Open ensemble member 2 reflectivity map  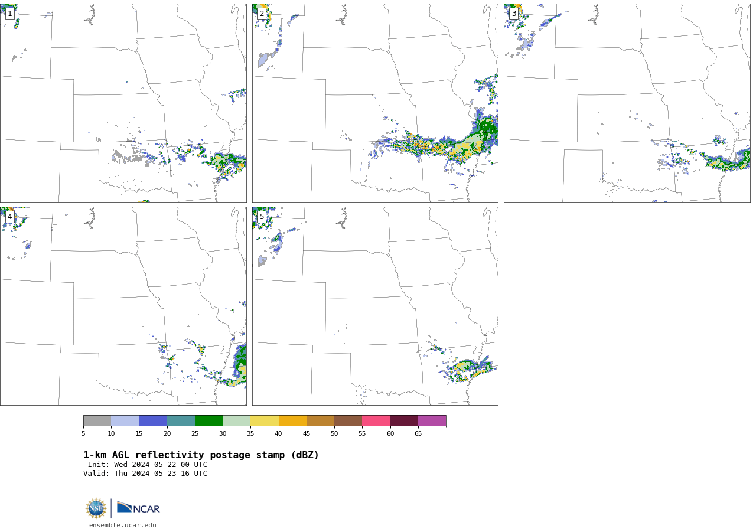click(x=375, y=103)
